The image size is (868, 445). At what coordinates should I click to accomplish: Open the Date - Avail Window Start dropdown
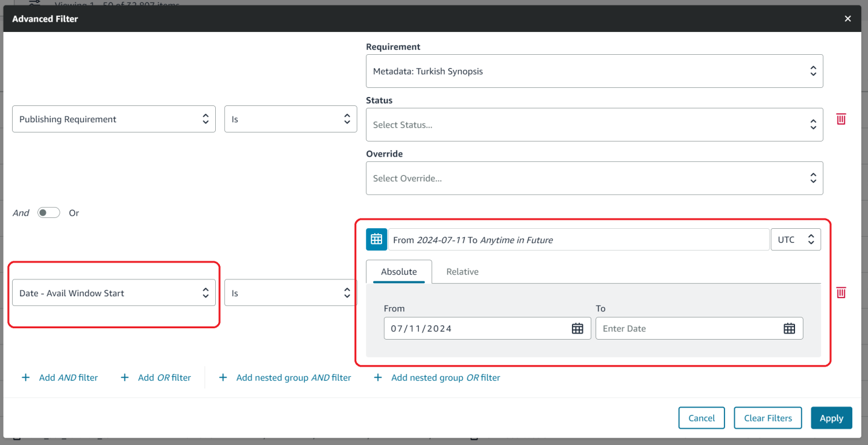tap(114, 293)
